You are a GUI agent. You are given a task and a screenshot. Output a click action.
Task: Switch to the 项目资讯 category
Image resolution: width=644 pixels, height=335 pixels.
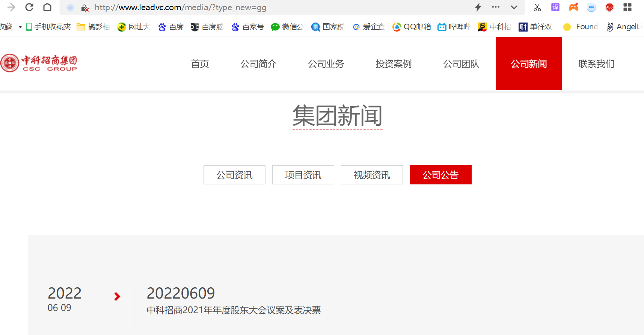coord(303,175)
